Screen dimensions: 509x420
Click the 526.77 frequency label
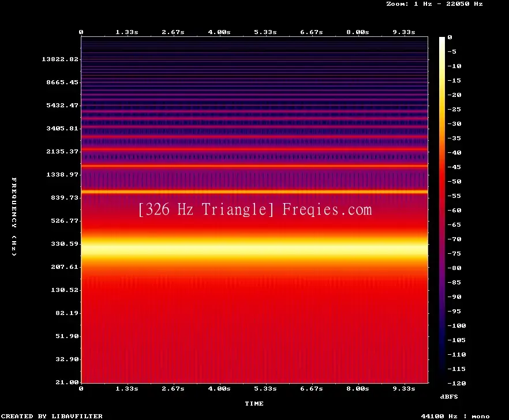tap(65, 220)
